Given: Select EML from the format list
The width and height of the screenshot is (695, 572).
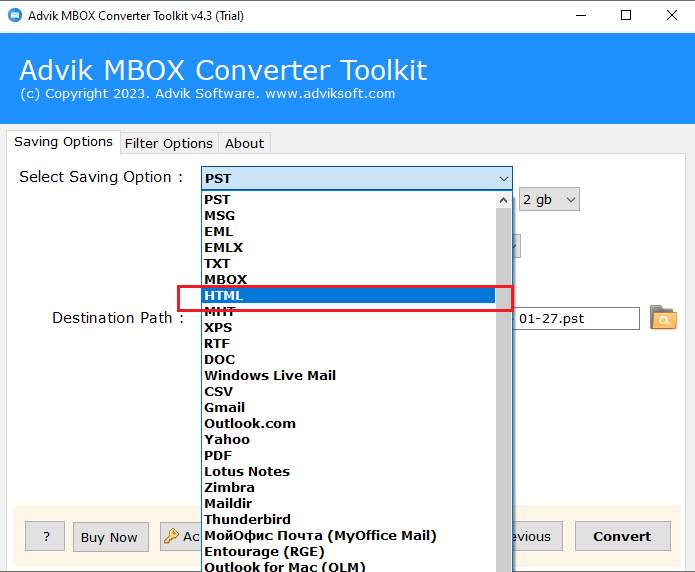Looking at the screenshot, I should (x=349, y=231).
